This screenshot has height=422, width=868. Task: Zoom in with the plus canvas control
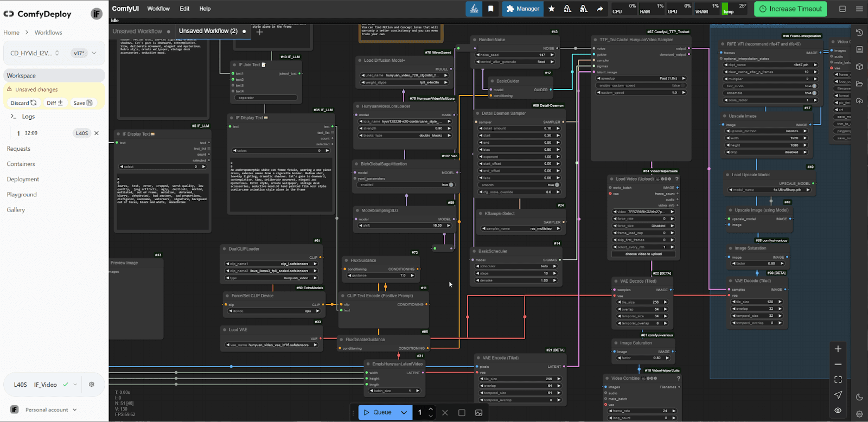click(x=838, y=349)
